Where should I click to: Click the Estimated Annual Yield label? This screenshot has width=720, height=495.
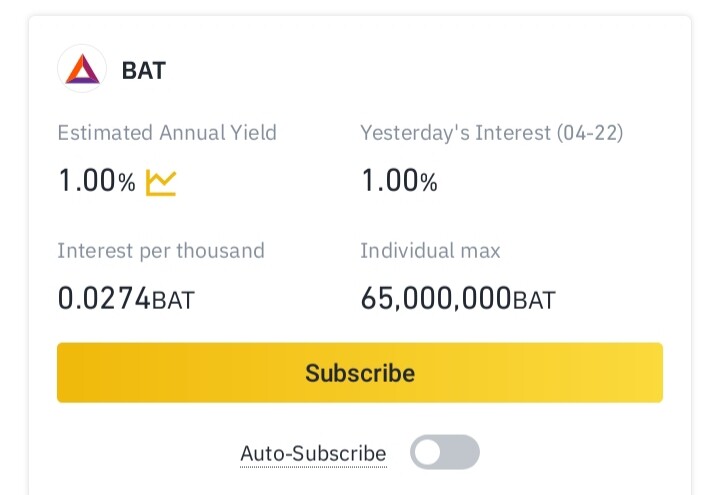[x=167, y=132]
